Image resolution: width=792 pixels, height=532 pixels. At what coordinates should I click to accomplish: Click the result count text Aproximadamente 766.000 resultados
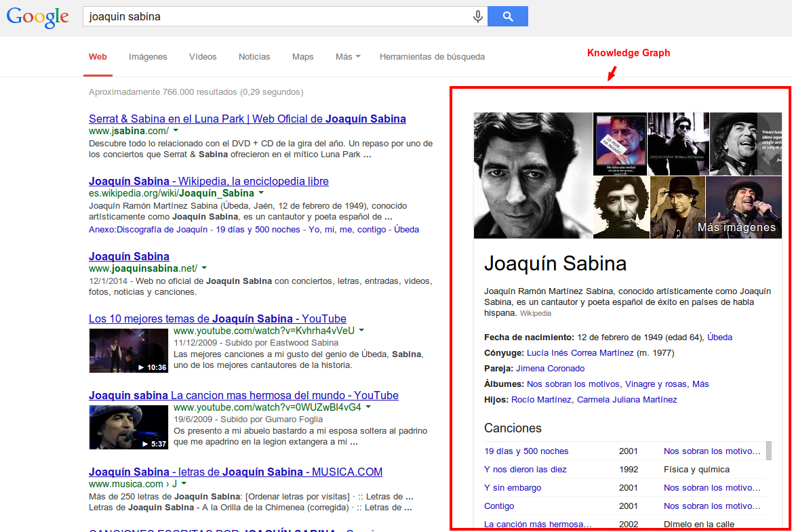(196, 92)
